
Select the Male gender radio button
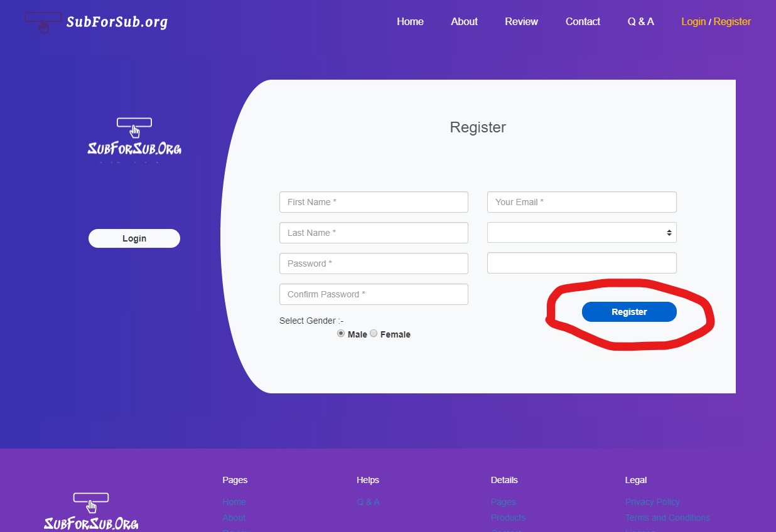click(x=341, y=334)
